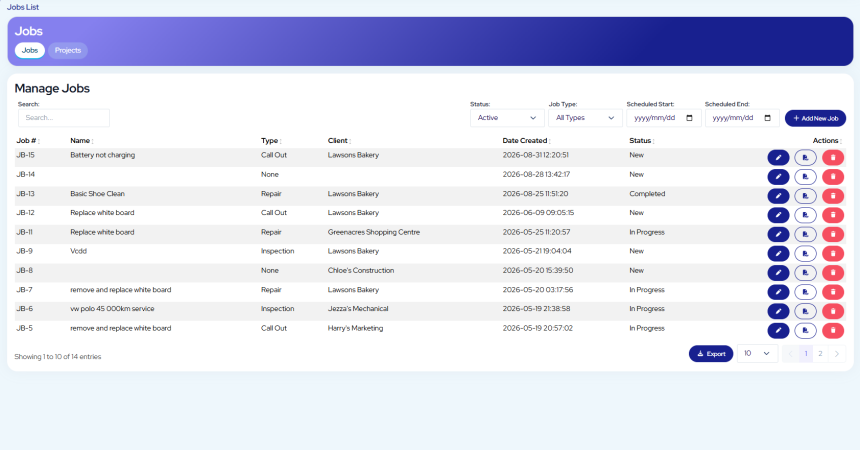
Task: Edit the Basic Shoe Clean job JB-13
Action: pos(778,196)
